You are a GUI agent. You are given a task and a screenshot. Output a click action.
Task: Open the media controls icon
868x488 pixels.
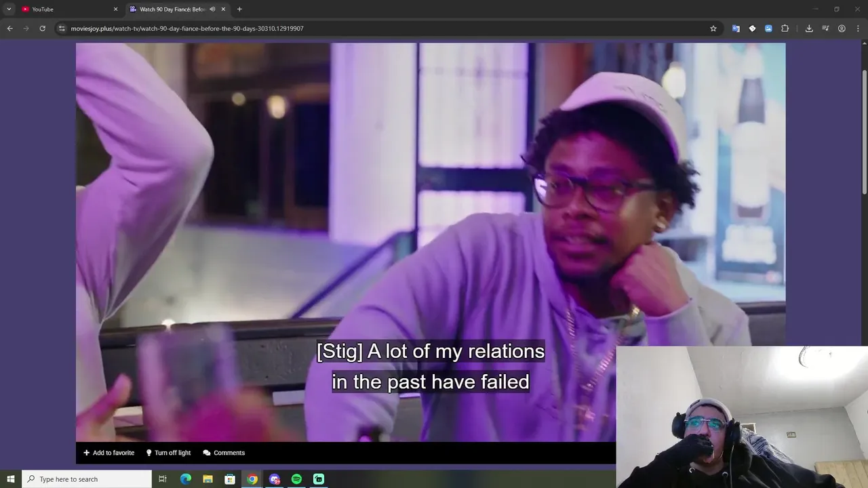(x=825, y=28)
